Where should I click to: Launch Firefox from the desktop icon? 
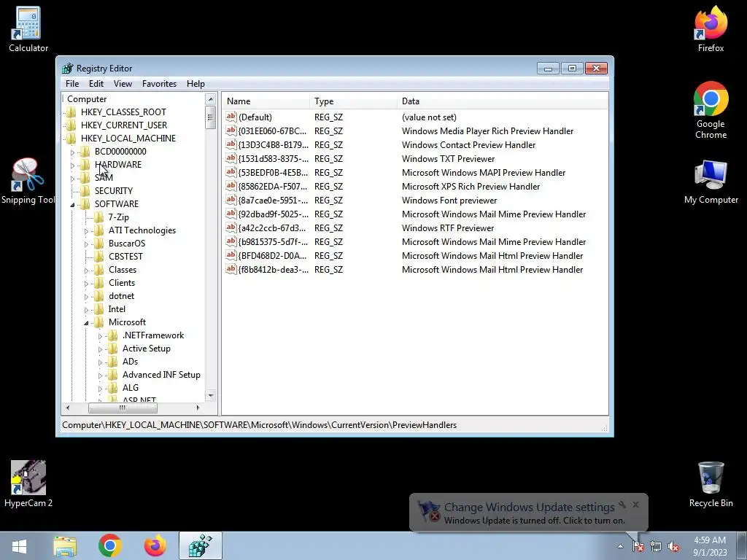pyautogui.click(x=711, y=29)
